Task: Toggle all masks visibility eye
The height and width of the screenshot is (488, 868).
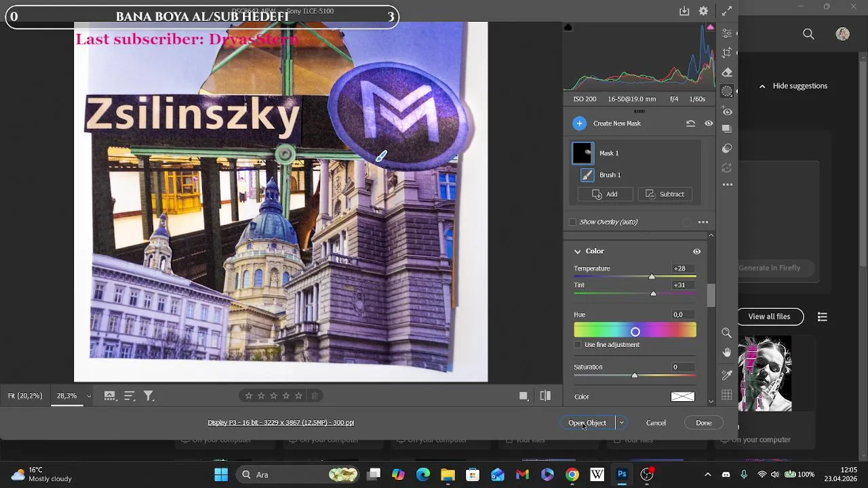Action: (x=709, y=123)
